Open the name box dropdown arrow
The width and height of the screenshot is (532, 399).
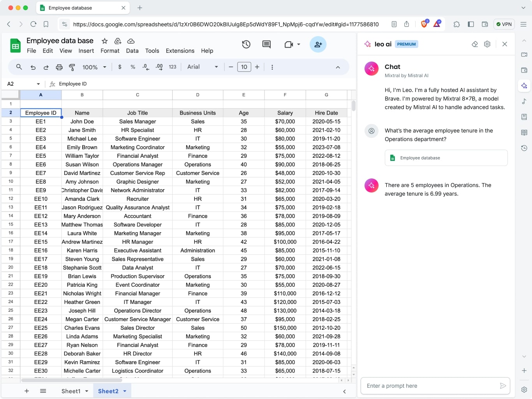tap(38, 84)
